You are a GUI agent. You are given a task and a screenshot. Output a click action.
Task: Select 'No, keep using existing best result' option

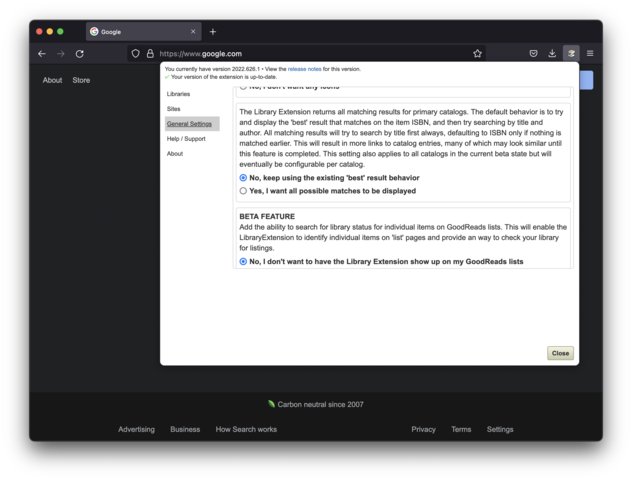243,178
